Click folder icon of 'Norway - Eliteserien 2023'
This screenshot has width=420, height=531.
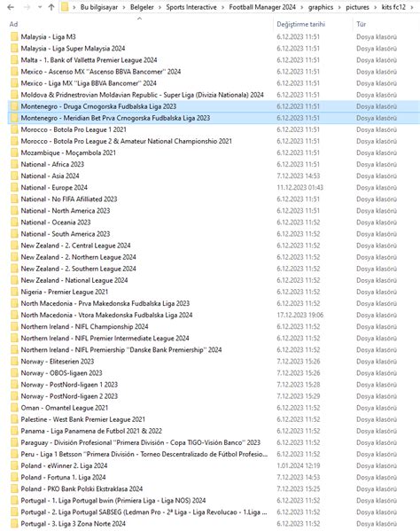[x=14, y=362]
